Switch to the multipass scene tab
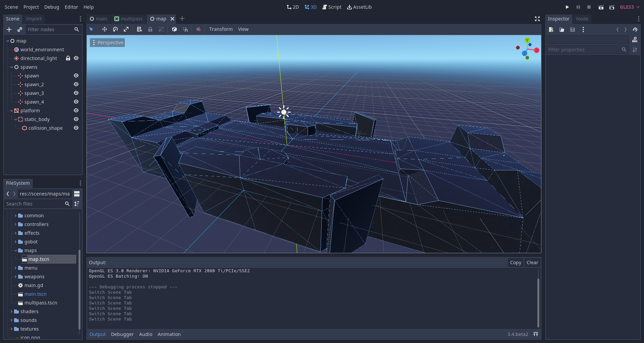This screenshot has width=644, height=343. [131, 19]
